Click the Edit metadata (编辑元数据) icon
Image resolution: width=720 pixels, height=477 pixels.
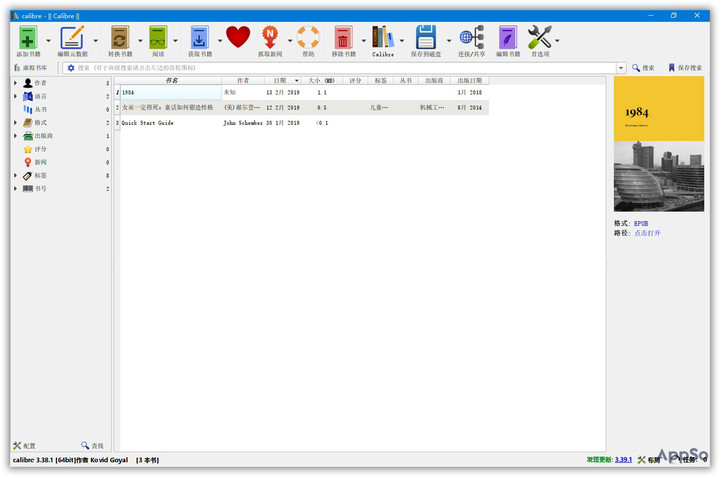pyautogui.click(x=72, y=38)
